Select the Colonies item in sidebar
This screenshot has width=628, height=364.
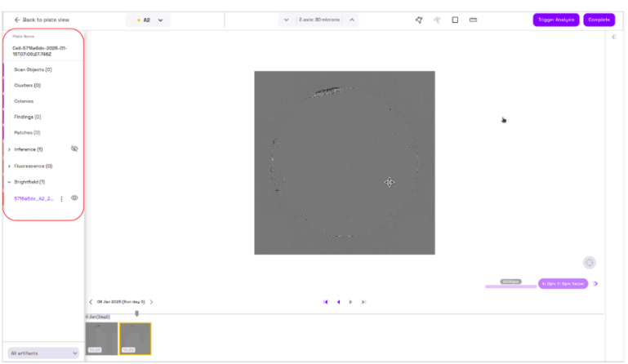tap(24, 101)
